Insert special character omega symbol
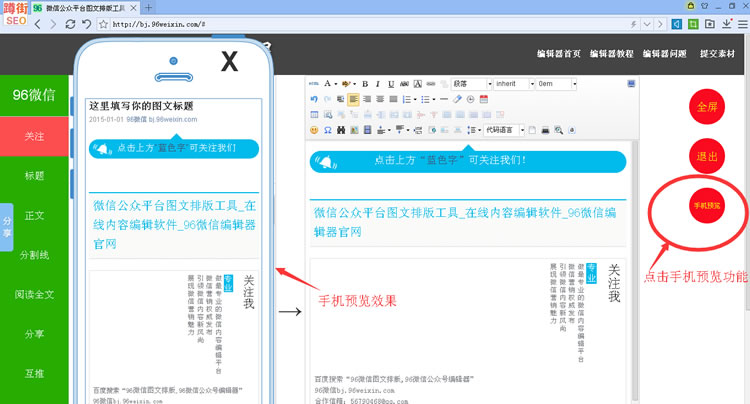750x404 pixels. click(x=327, y=130)
